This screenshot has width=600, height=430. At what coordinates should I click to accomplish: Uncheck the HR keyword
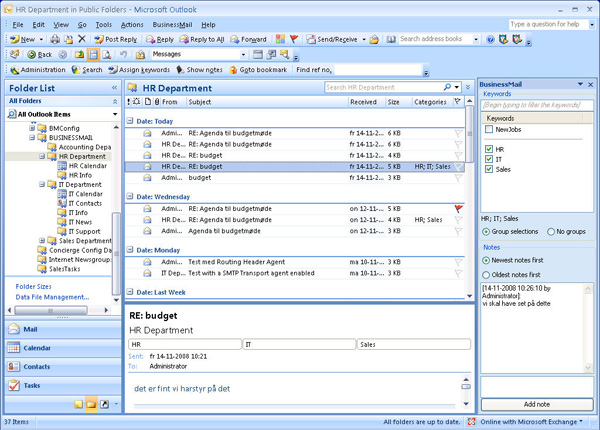[x=489, y=149]
